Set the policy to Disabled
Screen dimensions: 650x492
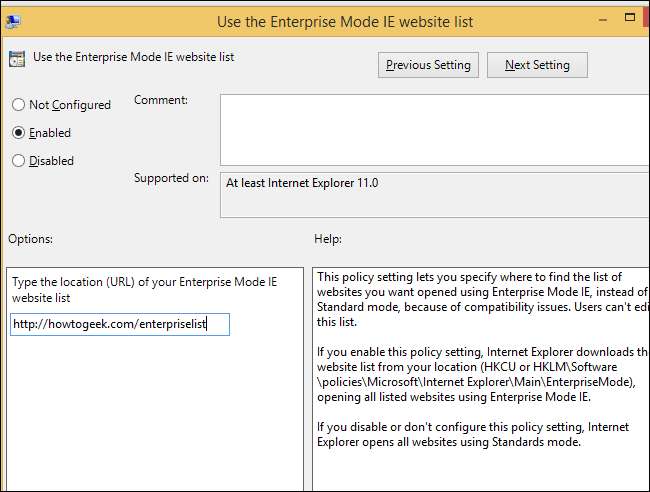[18, 161]
